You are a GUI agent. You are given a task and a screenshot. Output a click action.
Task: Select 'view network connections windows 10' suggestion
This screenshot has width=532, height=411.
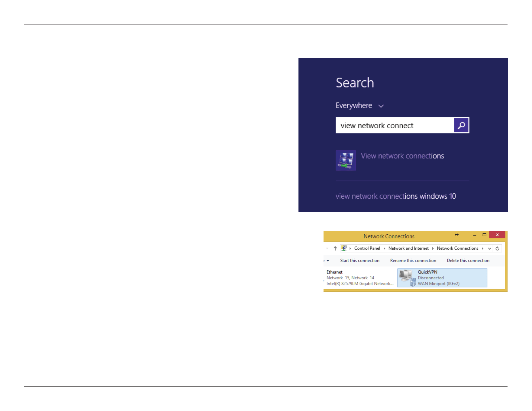click(x=396, y=196)
